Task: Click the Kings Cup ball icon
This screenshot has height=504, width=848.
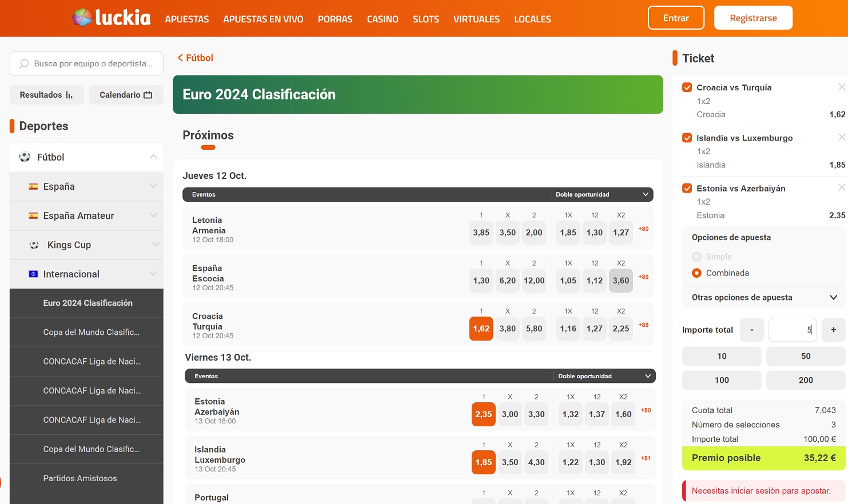Action: click(34, 245)
